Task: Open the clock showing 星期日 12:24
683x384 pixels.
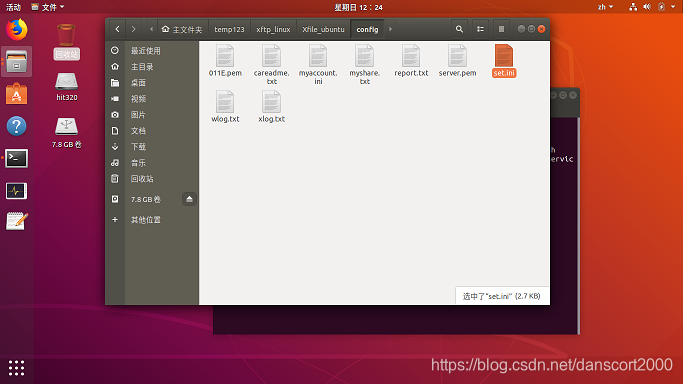Action: click(x=358, y=7)
